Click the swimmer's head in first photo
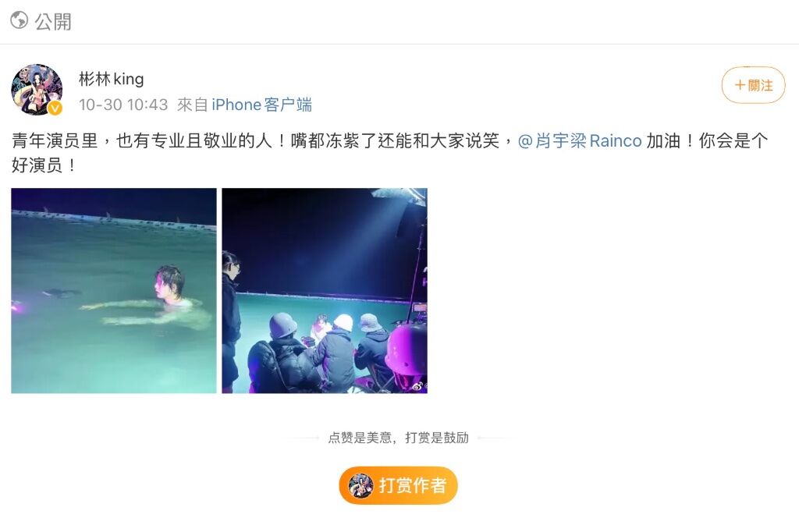The width and height of the screenshot is (799, 532). click(169, 285)
